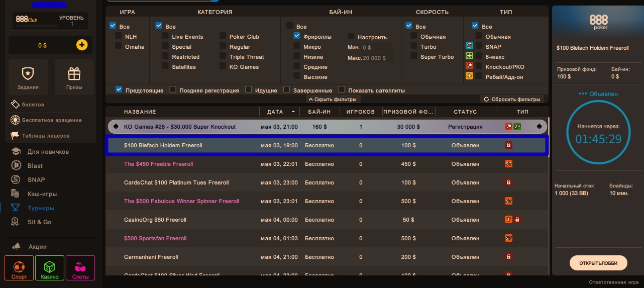Image resolution: width=644 pixels, height=288 pixels.
Task: Sort by the НАЗВАНИЕ column header
Action: tap(140, 112)
